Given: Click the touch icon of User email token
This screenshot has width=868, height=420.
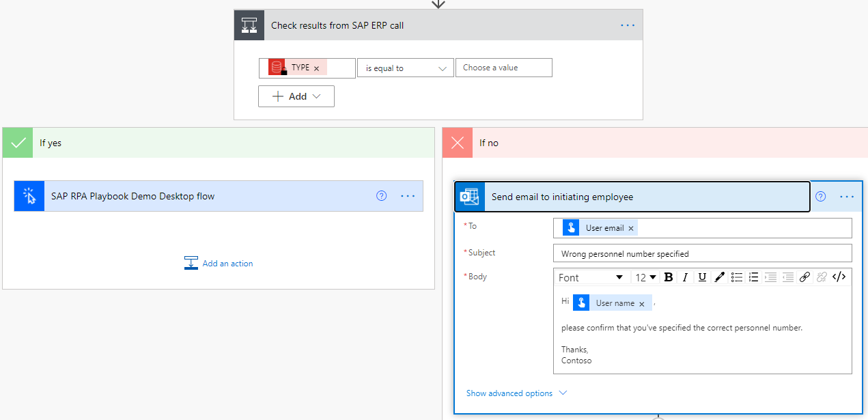Looking at the screenshot, I should (571, 228).
